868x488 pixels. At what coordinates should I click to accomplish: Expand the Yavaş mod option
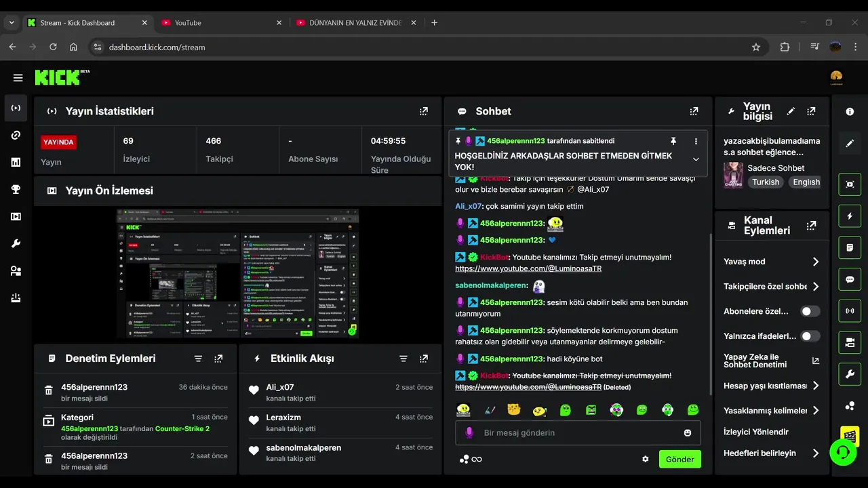(x=816, y=262)
